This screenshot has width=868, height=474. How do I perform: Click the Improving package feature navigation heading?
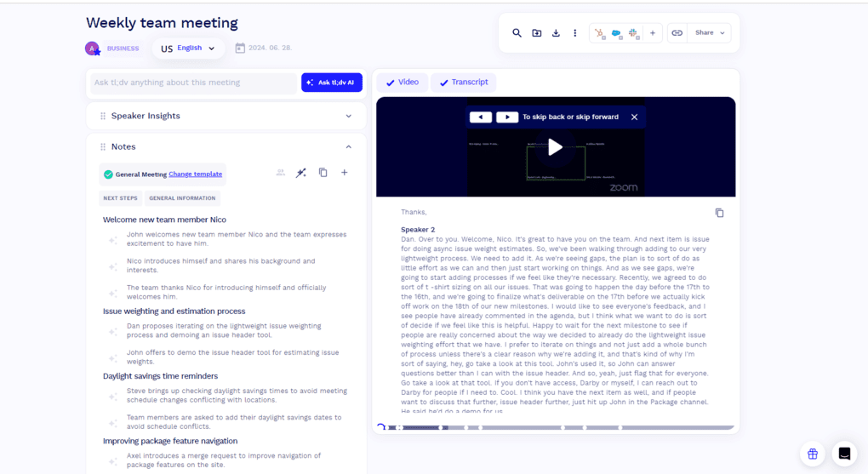coord(170,441)
